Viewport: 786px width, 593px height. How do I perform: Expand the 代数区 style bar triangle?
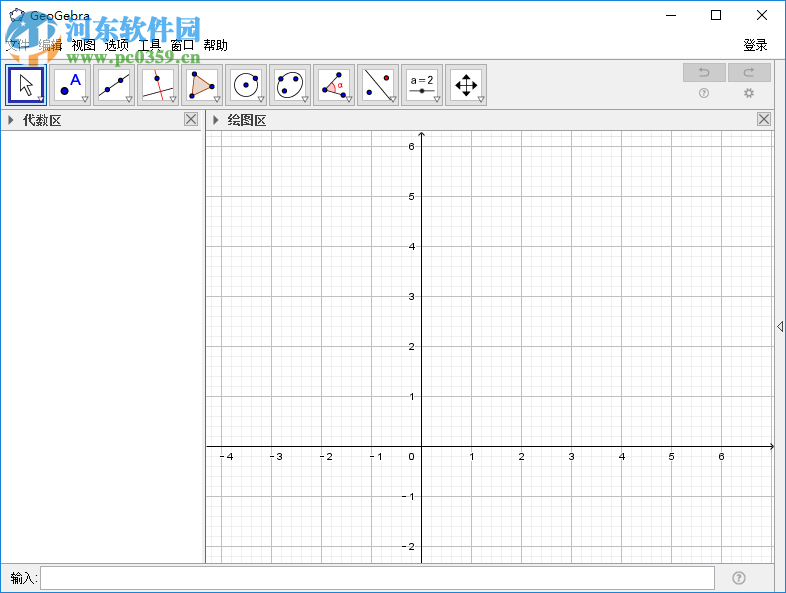(11, 120)
